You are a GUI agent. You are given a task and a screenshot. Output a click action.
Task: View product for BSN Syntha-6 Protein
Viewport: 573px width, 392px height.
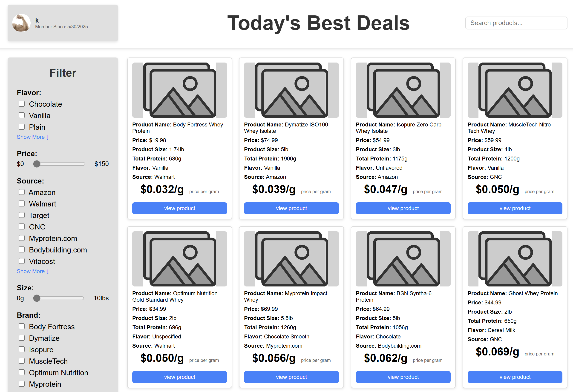point(403,377)
